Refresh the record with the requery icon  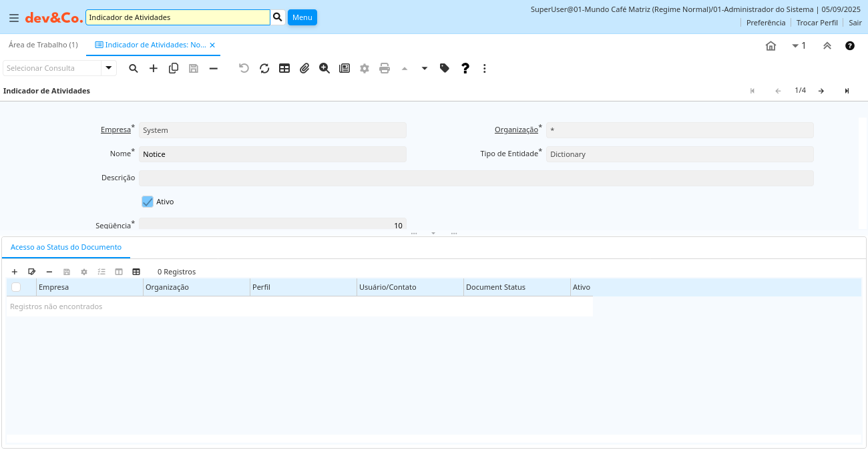(264, 68)
